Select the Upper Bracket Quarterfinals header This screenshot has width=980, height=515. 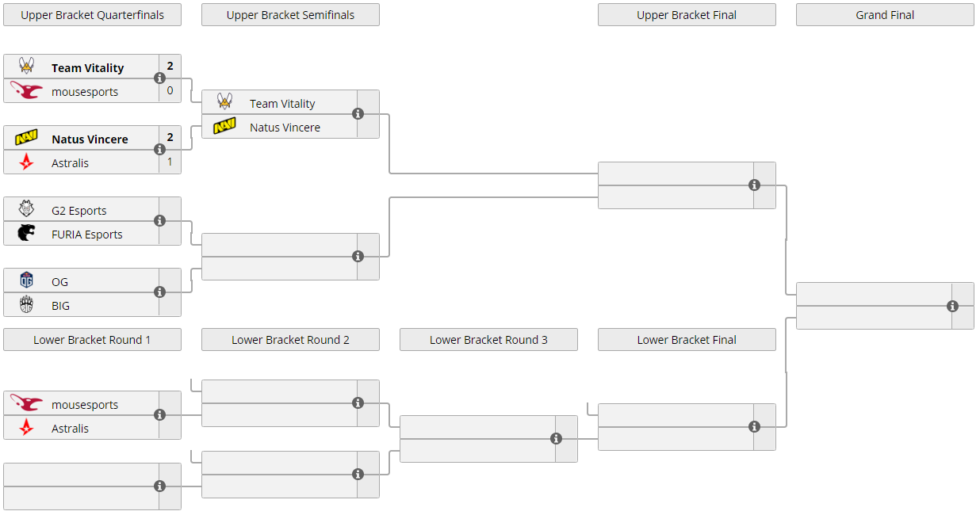[92, 15]
